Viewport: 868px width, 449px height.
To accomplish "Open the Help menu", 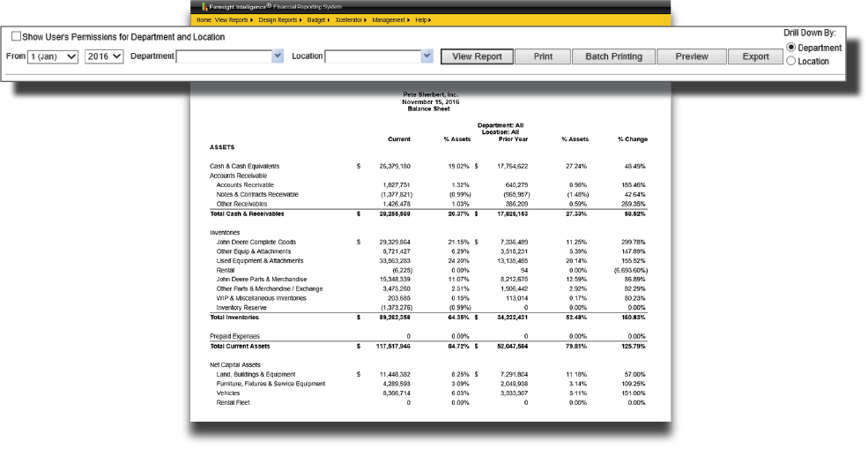I will click(x=423, y=20).
